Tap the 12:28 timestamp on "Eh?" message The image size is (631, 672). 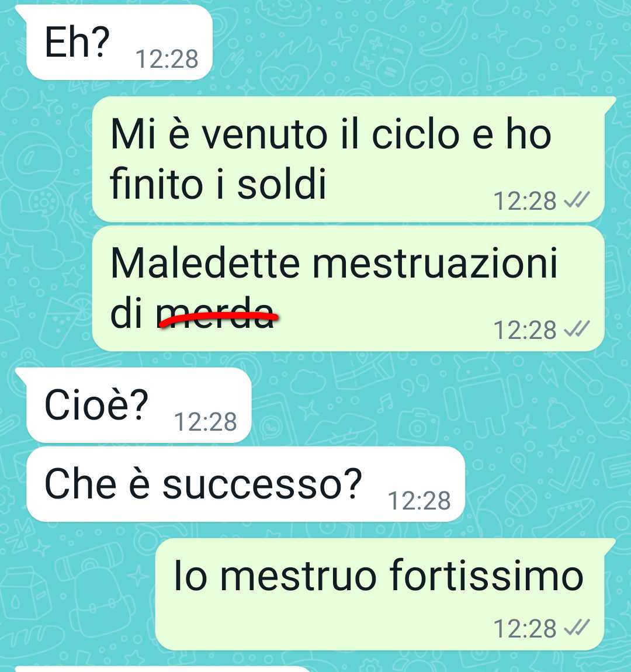coord(167,59)
